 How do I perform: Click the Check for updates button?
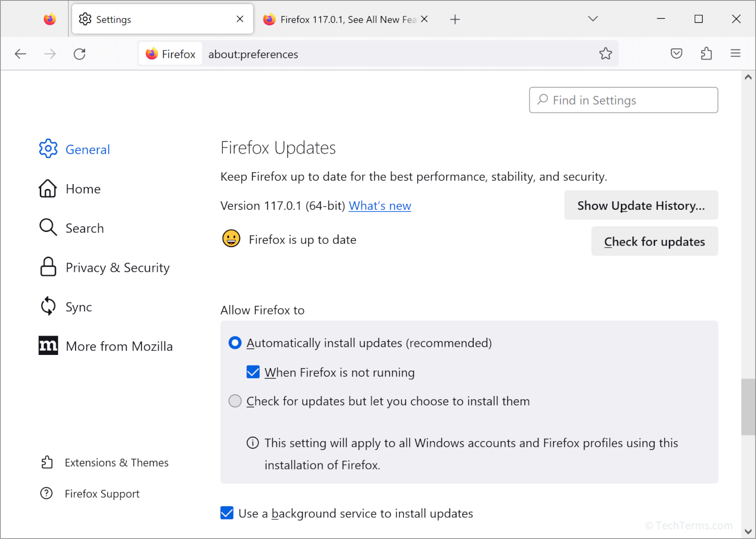pos(654,241)
